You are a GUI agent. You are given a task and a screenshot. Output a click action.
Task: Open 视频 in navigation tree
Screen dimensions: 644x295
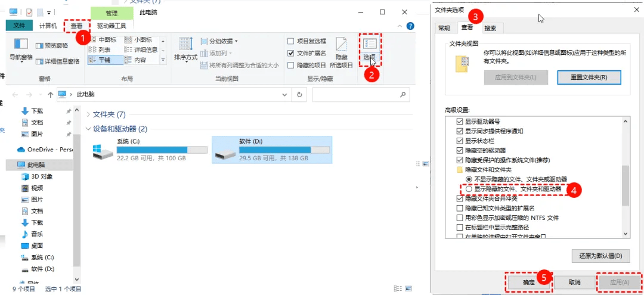tap(32, 188)
